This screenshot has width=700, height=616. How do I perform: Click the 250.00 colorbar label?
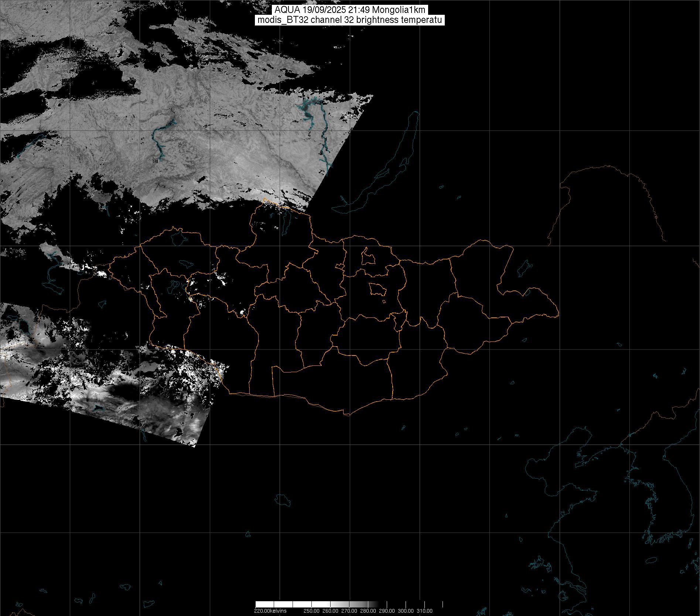coord(311,611)
